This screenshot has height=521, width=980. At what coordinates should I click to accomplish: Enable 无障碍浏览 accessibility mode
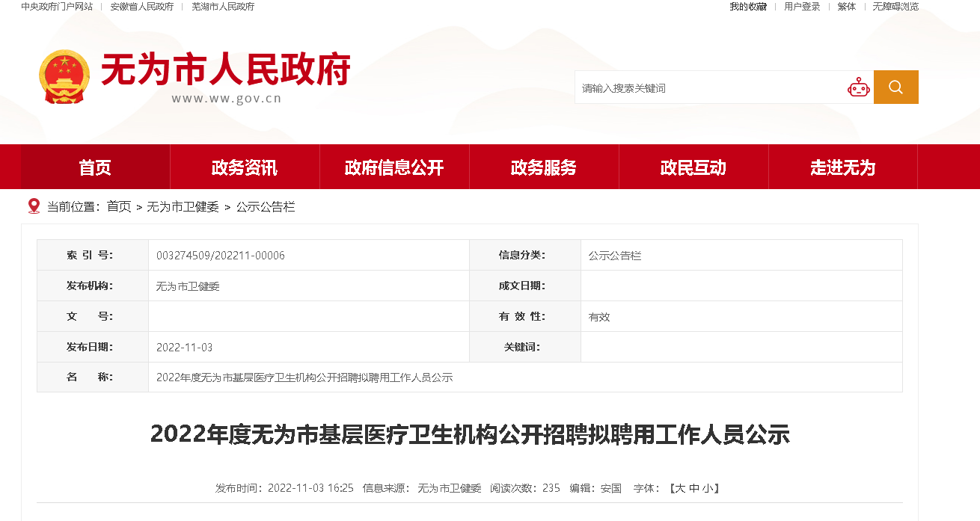point(895,7)
